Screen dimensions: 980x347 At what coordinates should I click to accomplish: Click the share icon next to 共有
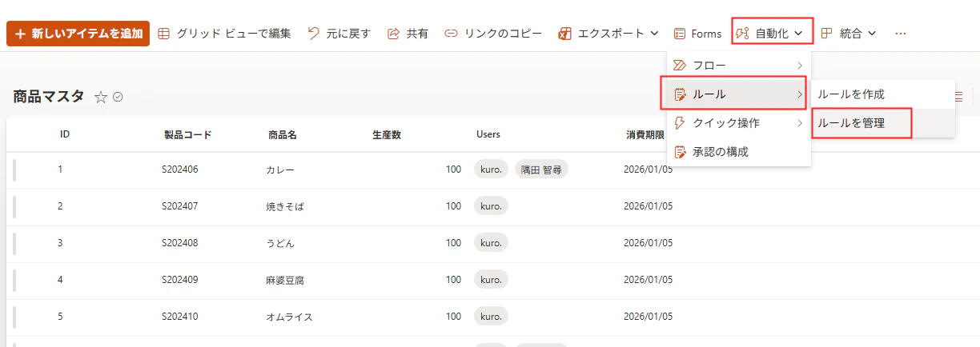(x=393, y=34)
